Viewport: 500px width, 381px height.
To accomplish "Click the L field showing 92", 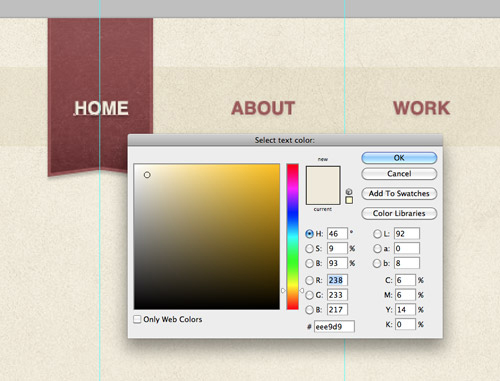I will (x=407, y=234).
